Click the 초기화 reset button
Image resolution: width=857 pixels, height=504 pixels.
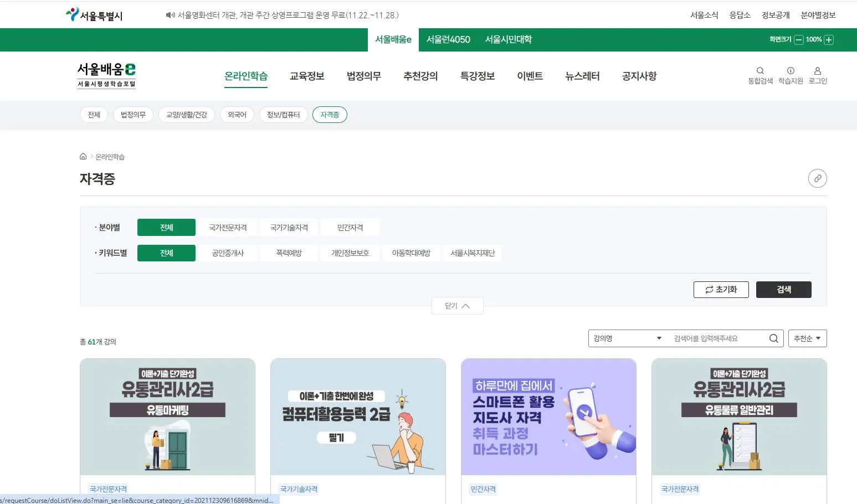(721, 290)
